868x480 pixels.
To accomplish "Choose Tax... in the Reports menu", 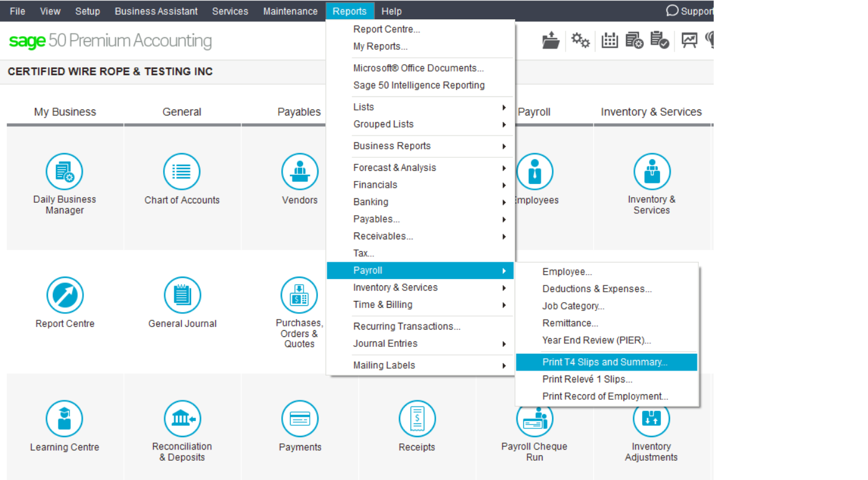I will coord(420,253).
